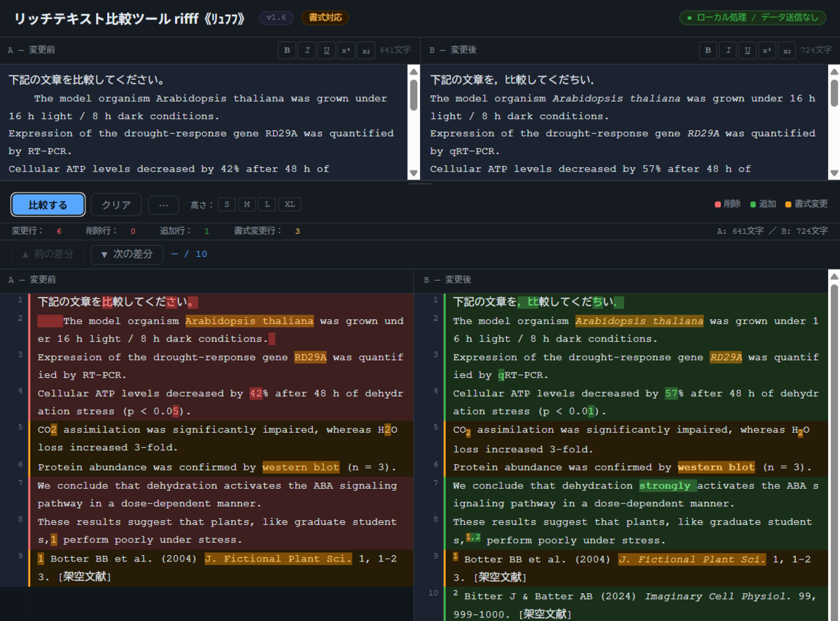Click scroll-down arrow of input A scrollbar
The height and width of the screenshot is (621, 840).
414,173
